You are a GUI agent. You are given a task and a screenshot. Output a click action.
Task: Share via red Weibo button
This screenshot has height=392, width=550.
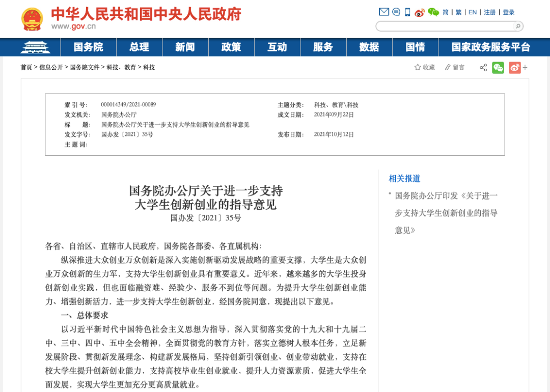pyautogui.click(x=514, y=68)
